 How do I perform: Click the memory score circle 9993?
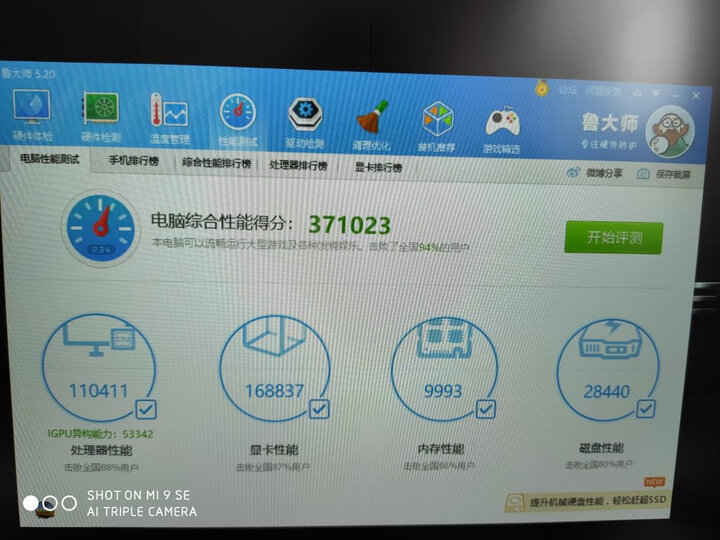pos(444,368)
